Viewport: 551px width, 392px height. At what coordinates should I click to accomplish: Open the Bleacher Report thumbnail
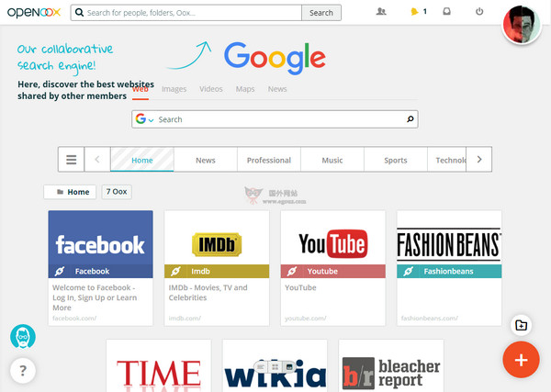tap(391, 366)
